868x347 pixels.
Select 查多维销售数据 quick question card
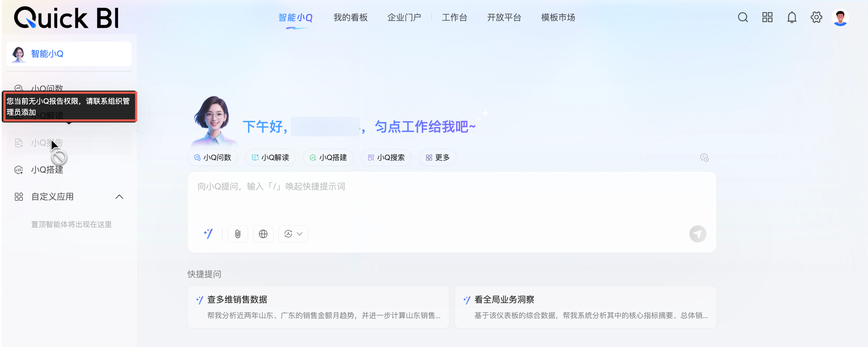[318, 307]
